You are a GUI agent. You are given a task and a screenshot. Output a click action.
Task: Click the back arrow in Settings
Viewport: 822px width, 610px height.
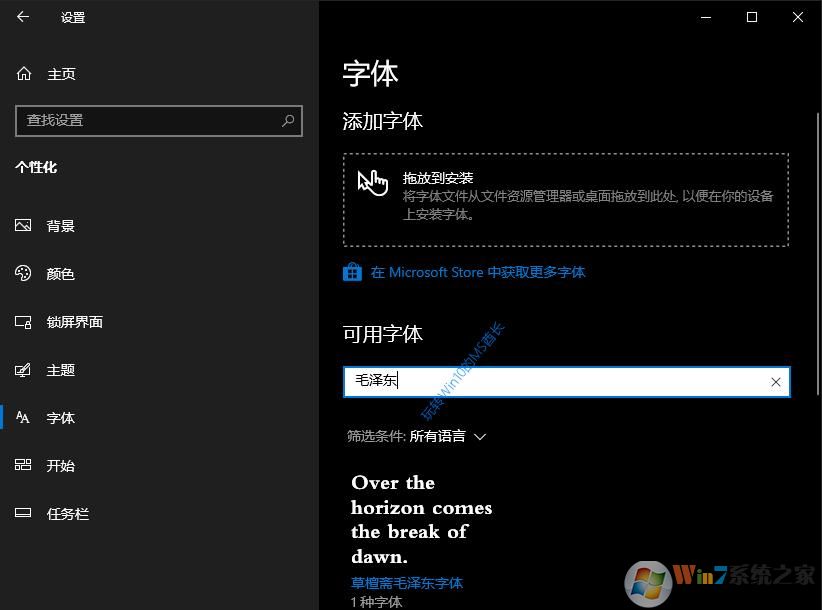[23, 17]
